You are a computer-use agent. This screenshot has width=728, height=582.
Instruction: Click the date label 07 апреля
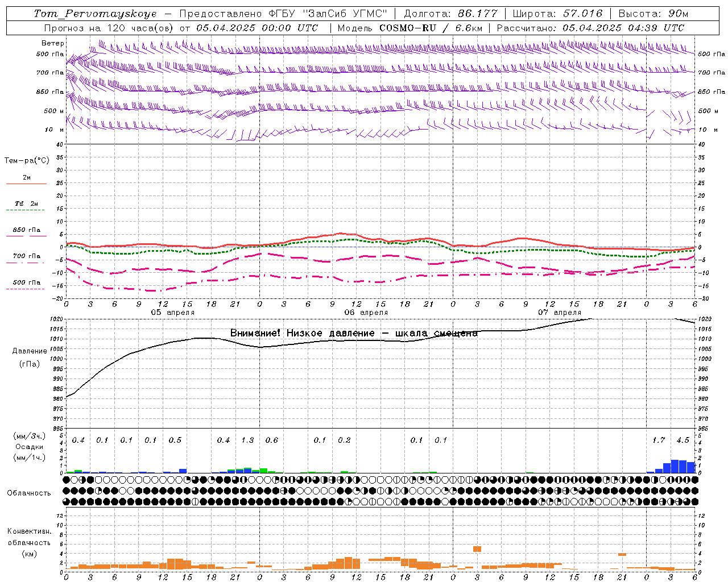pos(560,313)
